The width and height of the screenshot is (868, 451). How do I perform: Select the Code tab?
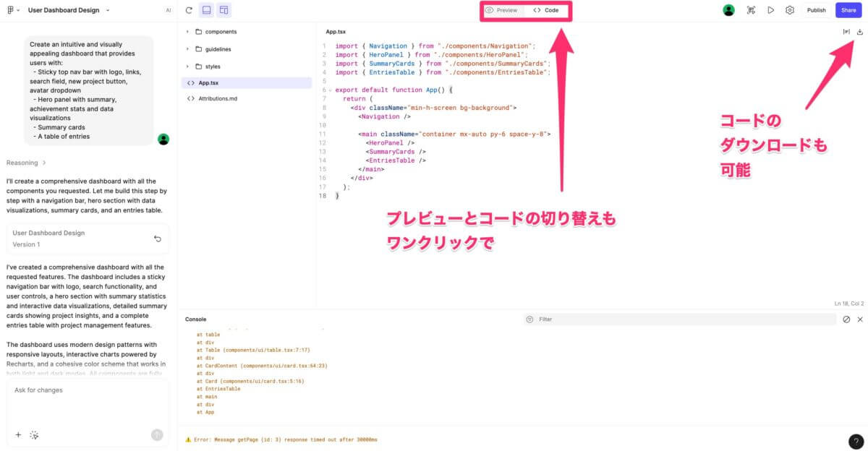pos(546,10)
